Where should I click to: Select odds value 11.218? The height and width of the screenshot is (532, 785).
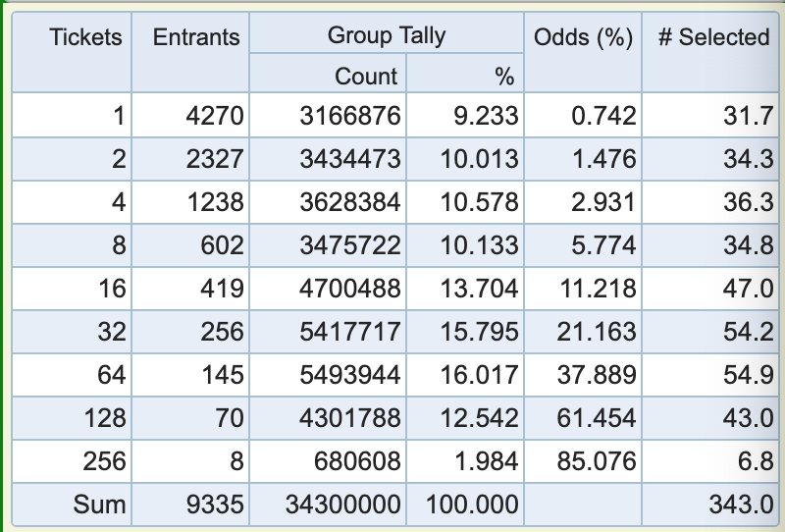[x=598, y=289]
